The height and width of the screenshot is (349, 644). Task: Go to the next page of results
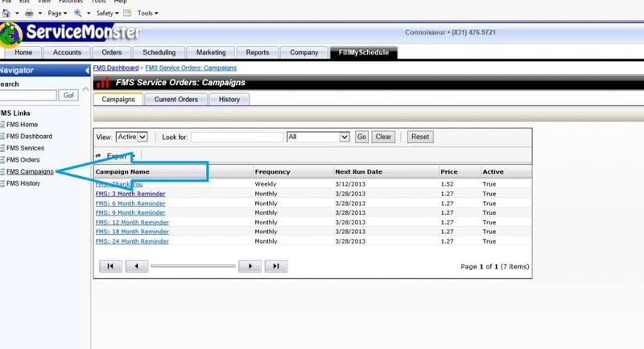click(x=250, y=266)
